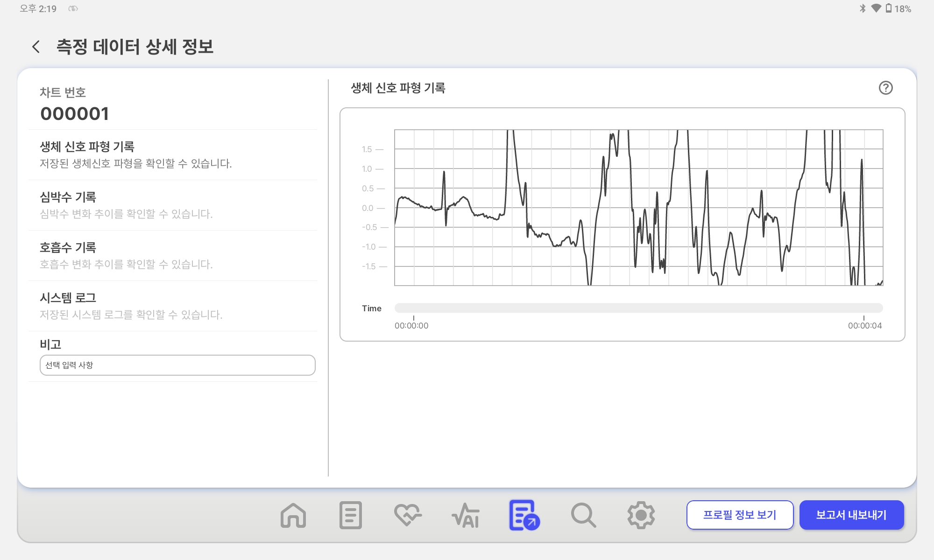
Task: Tap the battery 18% indicator
Action: [899, 8]
